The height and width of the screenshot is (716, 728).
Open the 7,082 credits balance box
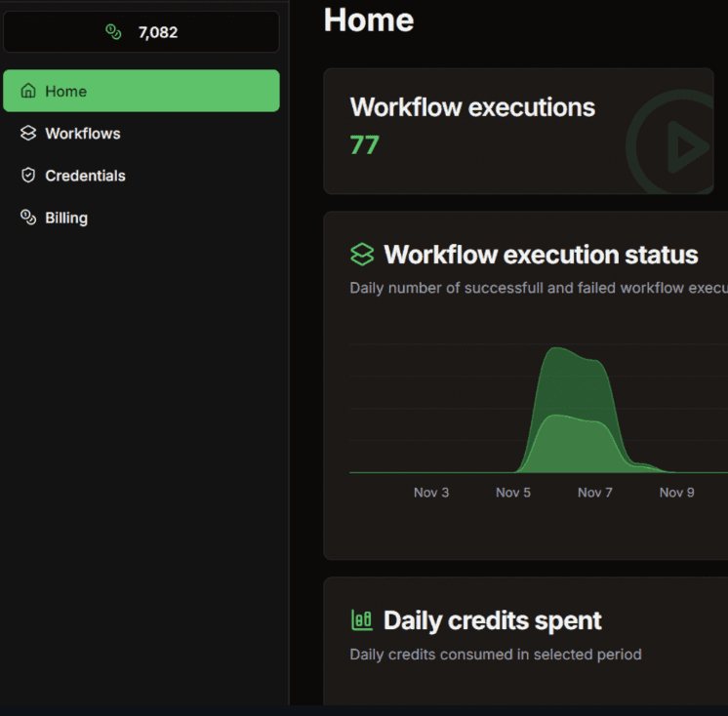[142, 32]
